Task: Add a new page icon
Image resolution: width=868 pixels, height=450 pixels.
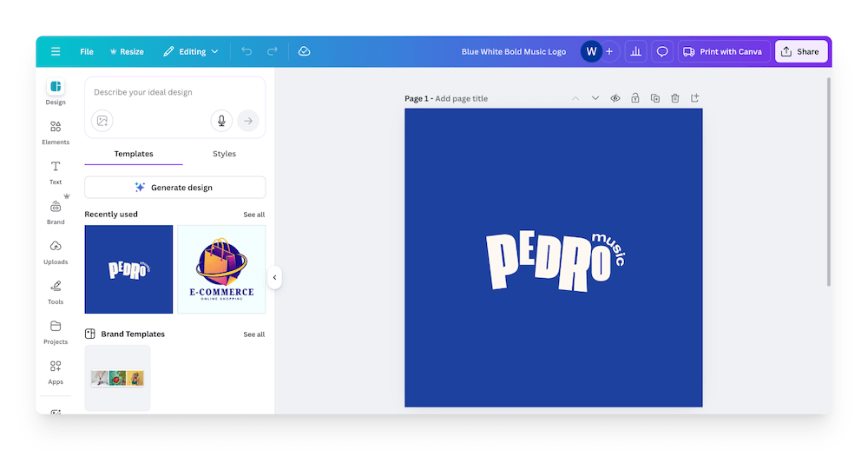Action: click(694, 98)
